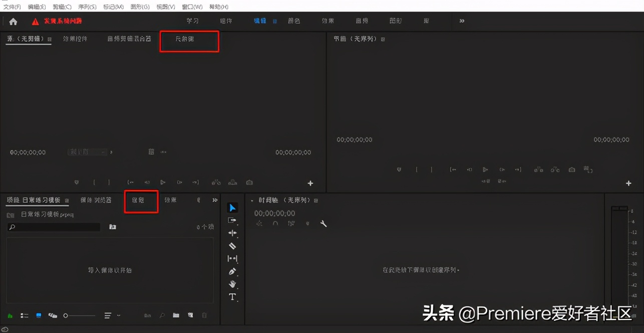Select the Razor tool in the toolbar
The height and width of the screenshot is (333, 644).
(232, 246)
